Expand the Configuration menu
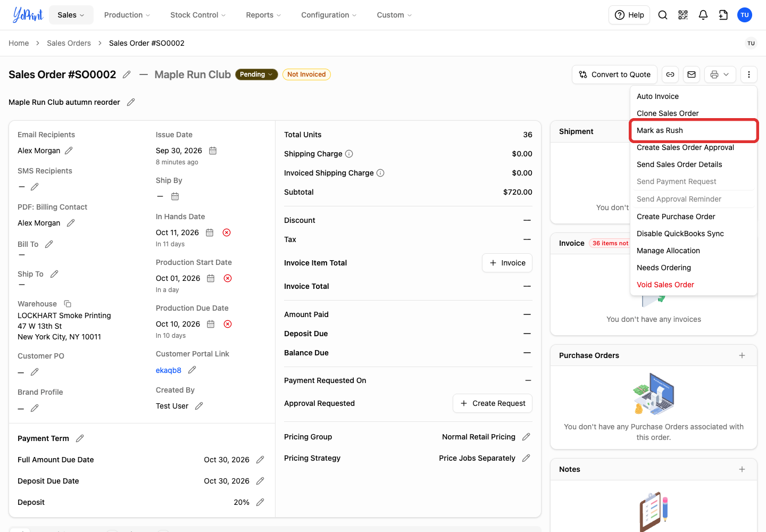 pos(329,15)
